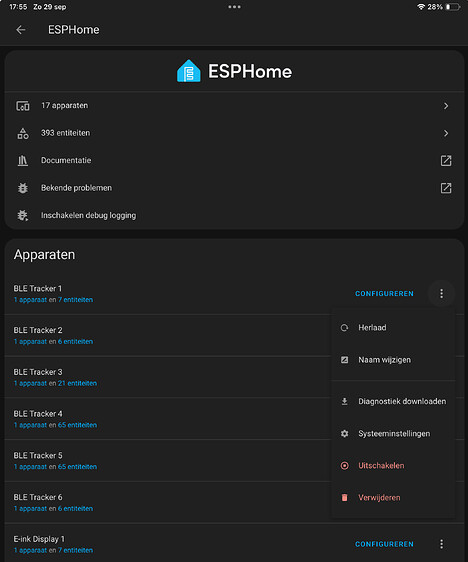
Task: Click the iPad three-dot multitasking indicator
Action: (234, 7)
